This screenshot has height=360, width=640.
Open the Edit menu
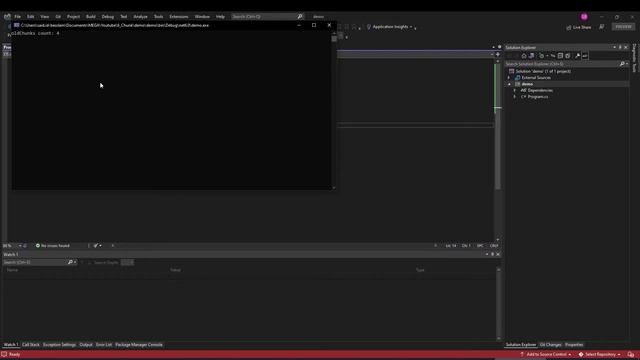[31, 17]
